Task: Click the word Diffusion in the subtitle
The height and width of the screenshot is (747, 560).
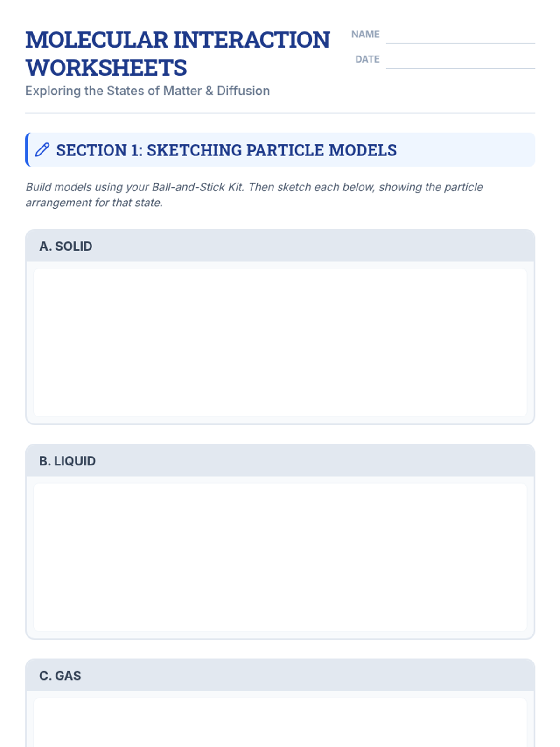Action: point(243,91)
